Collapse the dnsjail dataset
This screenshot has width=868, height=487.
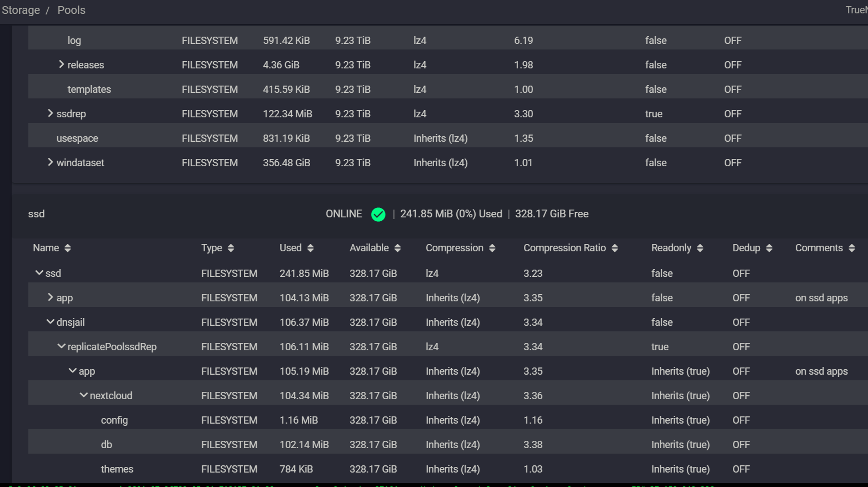[50, 322]
